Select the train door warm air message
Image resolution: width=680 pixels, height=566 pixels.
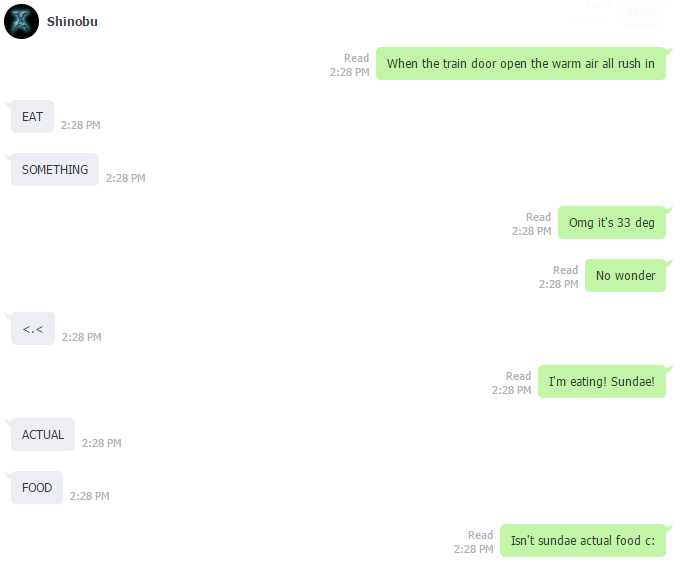click(520, 63)
